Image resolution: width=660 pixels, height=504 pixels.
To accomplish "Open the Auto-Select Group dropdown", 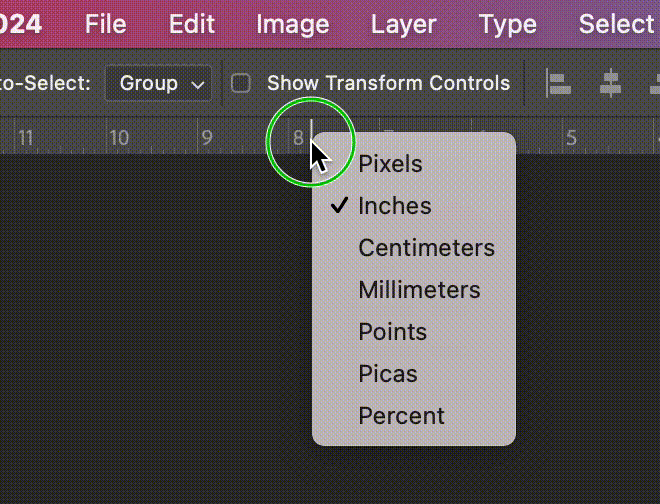I will [158, 83].
